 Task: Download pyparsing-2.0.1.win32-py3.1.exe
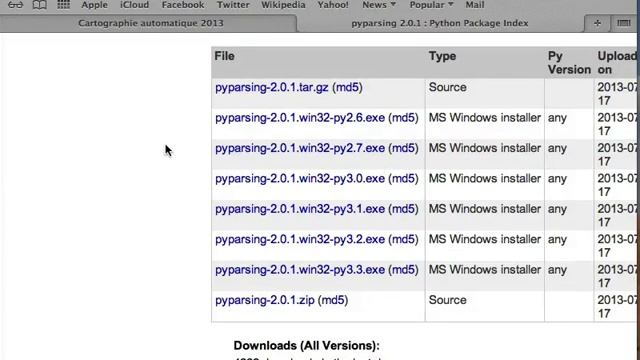click(x=300, y=209)
